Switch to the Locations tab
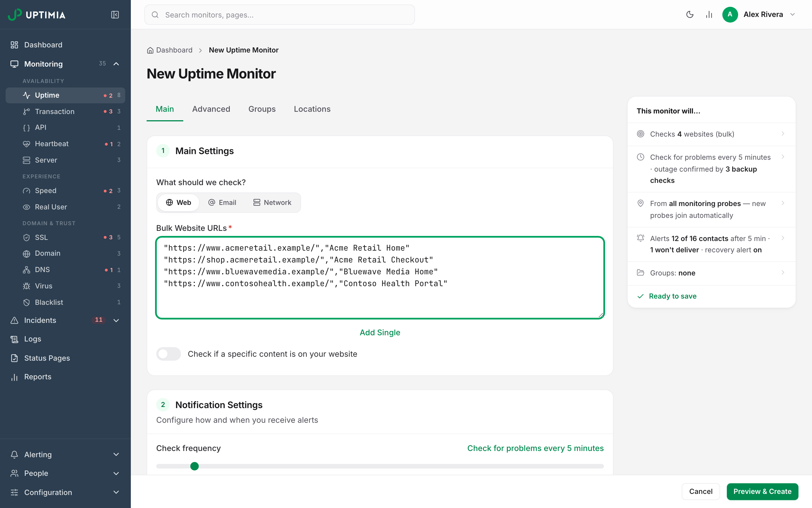Viewport: 812px width, 508px height. pyautogui.click(x=312, y=109)
